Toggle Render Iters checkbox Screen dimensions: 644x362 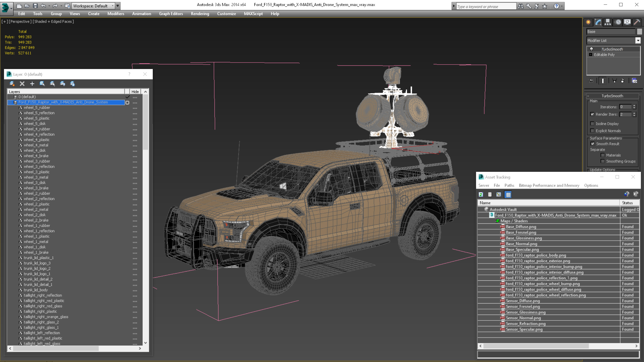(x=592, y=114)
